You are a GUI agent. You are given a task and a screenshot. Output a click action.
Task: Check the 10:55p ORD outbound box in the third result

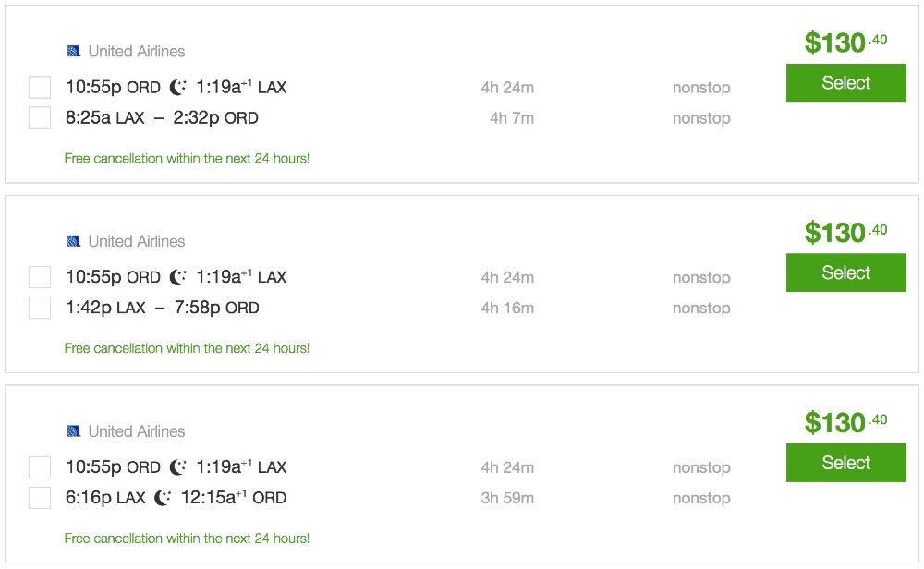click(x=40, y=467)
